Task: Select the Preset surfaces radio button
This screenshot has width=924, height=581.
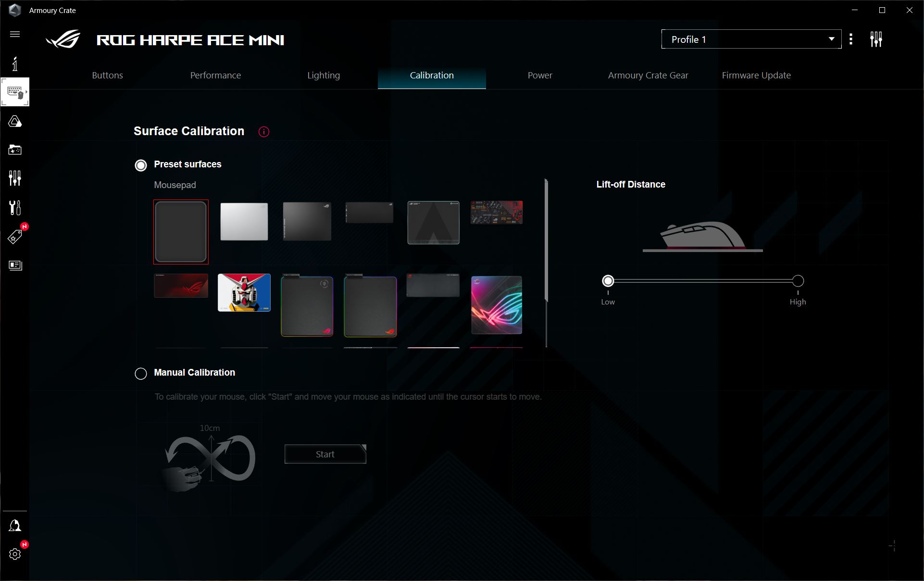Action: coord(141,165)
